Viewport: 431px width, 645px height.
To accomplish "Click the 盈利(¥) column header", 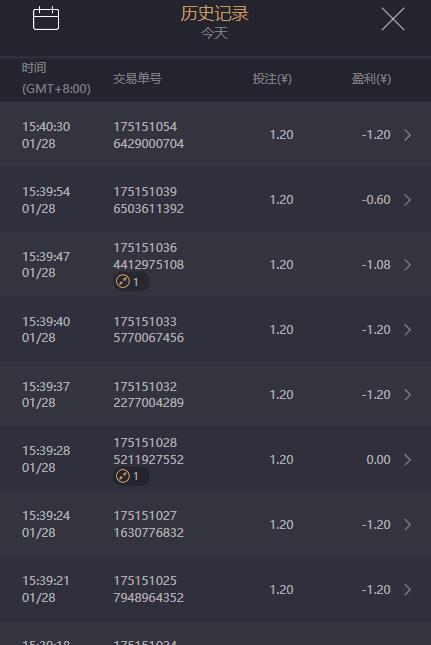I will pyautogui.click(x=371, y=79).
